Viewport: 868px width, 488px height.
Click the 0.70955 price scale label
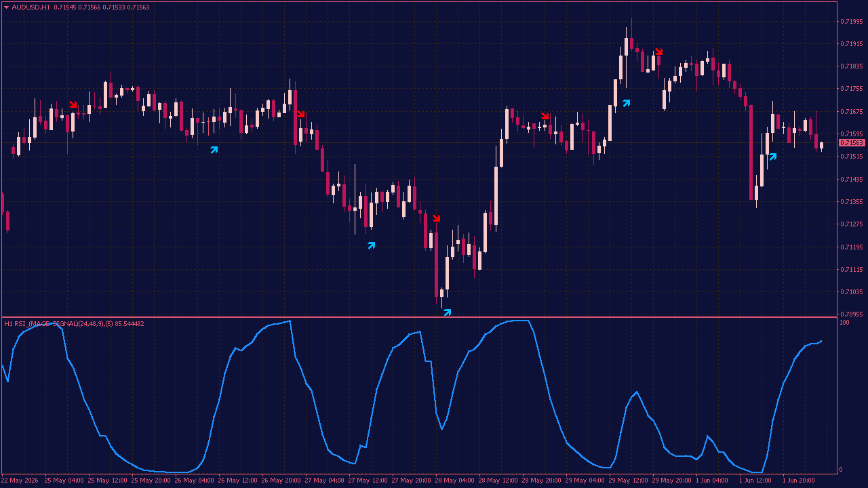852,314
